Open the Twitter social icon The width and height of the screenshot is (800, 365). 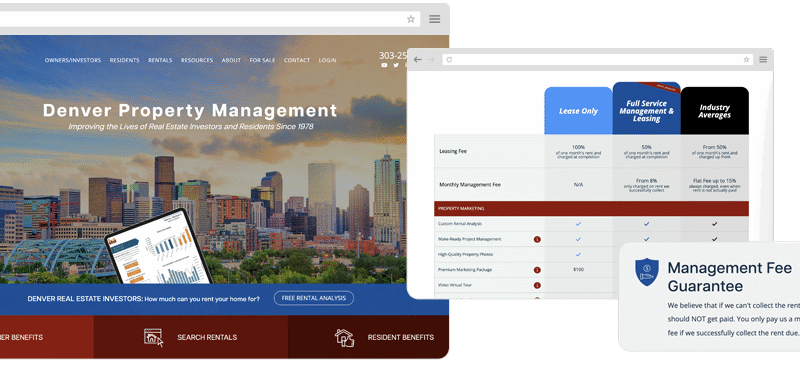(396, 65)
